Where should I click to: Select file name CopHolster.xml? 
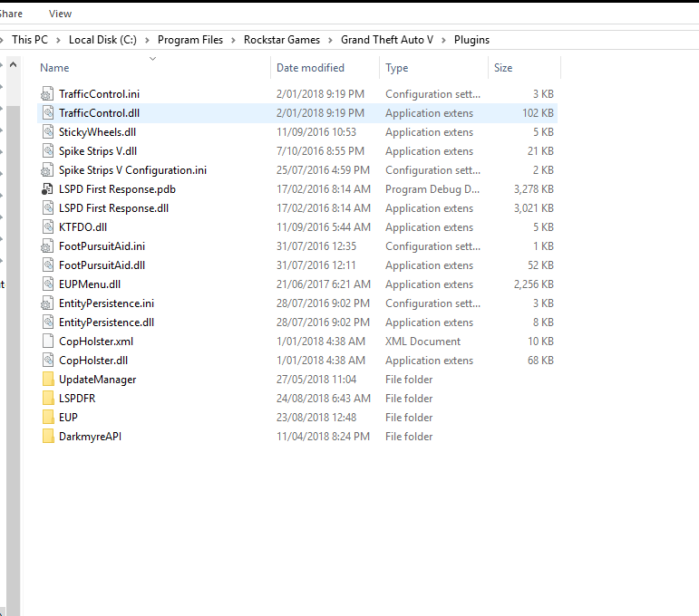click(96, 342)
